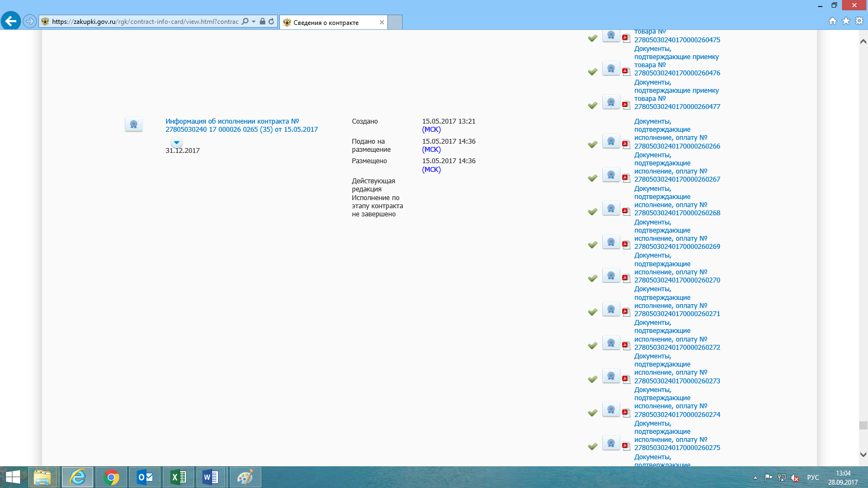Viewport: 868px width, 488px height.
Task: Click signature icon for document 27805030240170000260476
Action: pyautogui.click(x=611, y=69)
